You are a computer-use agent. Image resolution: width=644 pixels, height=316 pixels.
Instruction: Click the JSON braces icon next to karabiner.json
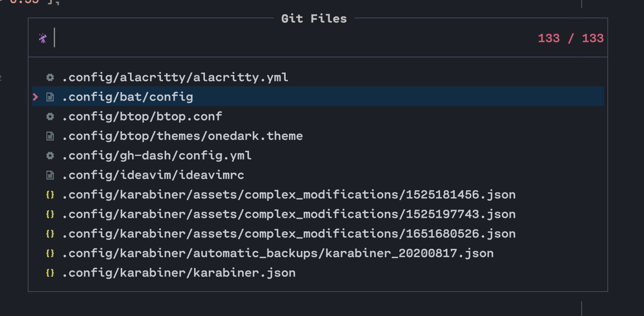click(49, 272)
